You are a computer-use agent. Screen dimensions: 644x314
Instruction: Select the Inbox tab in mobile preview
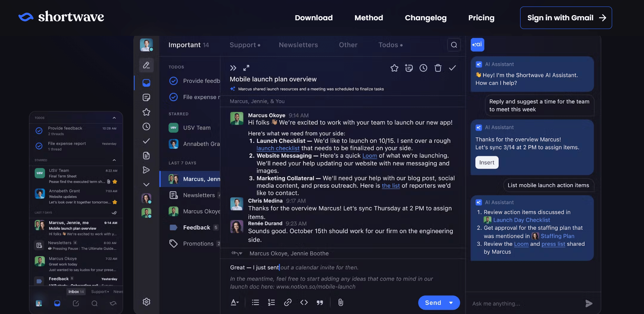pyautogui.click(x=76, y=292)
